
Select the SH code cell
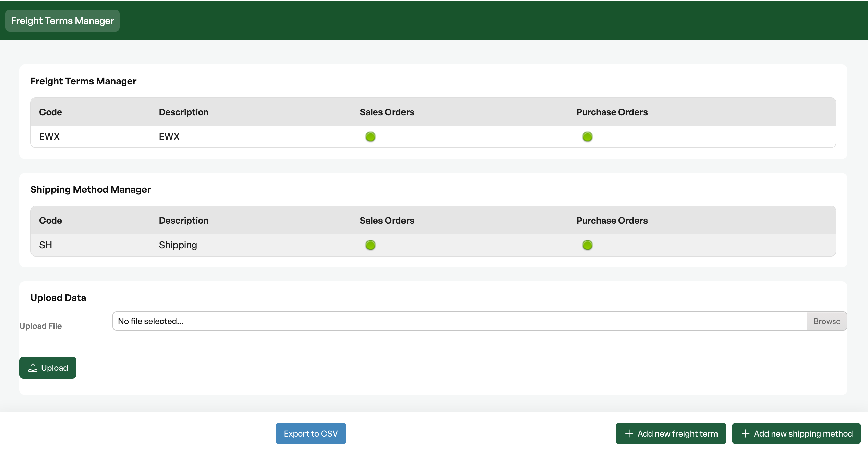pos(46,245)
